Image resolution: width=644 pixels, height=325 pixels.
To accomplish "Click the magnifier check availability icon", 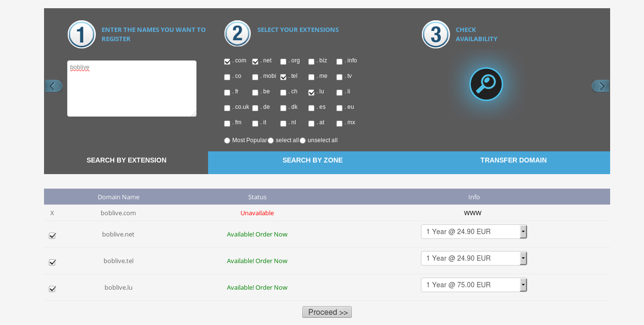I will click(486, 84).
